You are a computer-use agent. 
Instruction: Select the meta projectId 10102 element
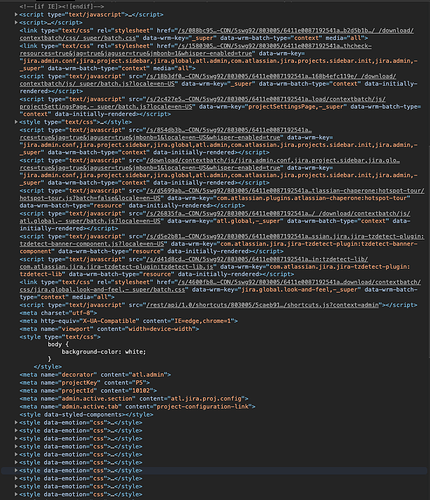[x=88, y=391]
